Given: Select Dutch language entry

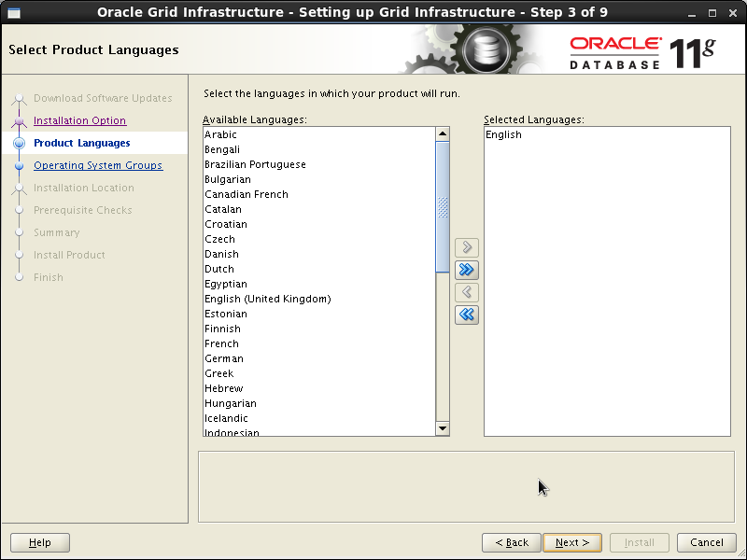Looking at the screenshot, I should 318,269.
